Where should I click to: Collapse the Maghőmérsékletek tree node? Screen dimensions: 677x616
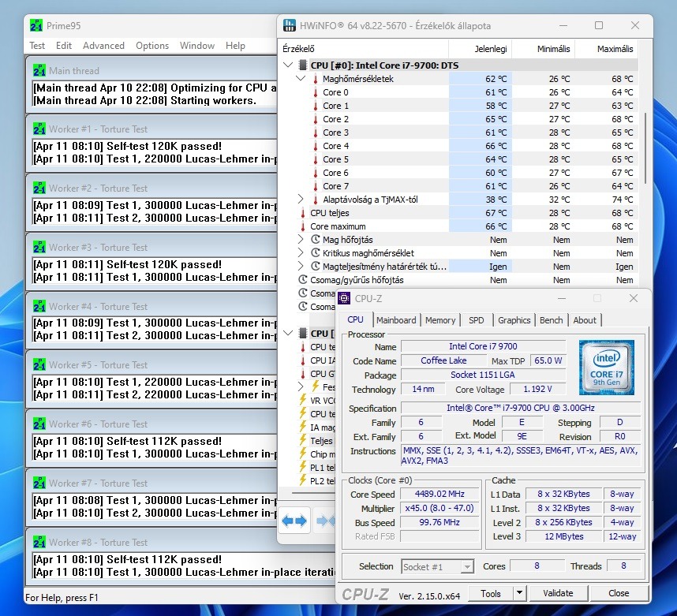tap(301, 79)
